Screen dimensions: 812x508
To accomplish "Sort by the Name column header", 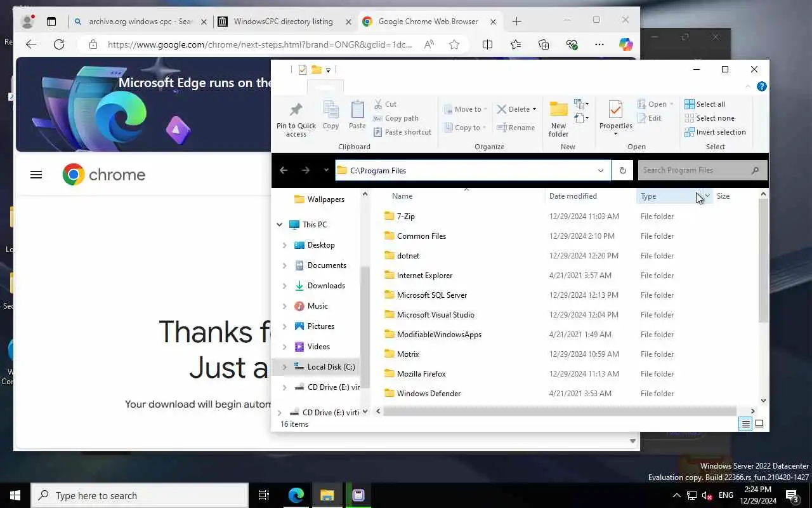I will point(402,196).
